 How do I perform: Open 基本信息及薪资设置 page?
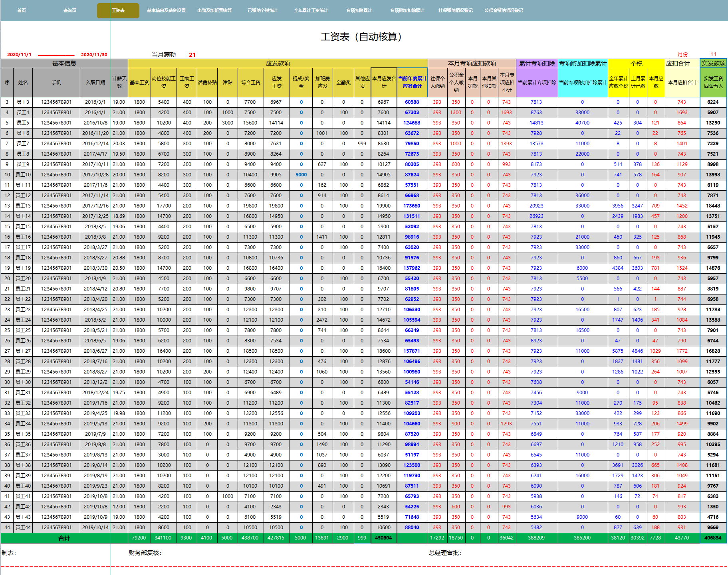166,10
